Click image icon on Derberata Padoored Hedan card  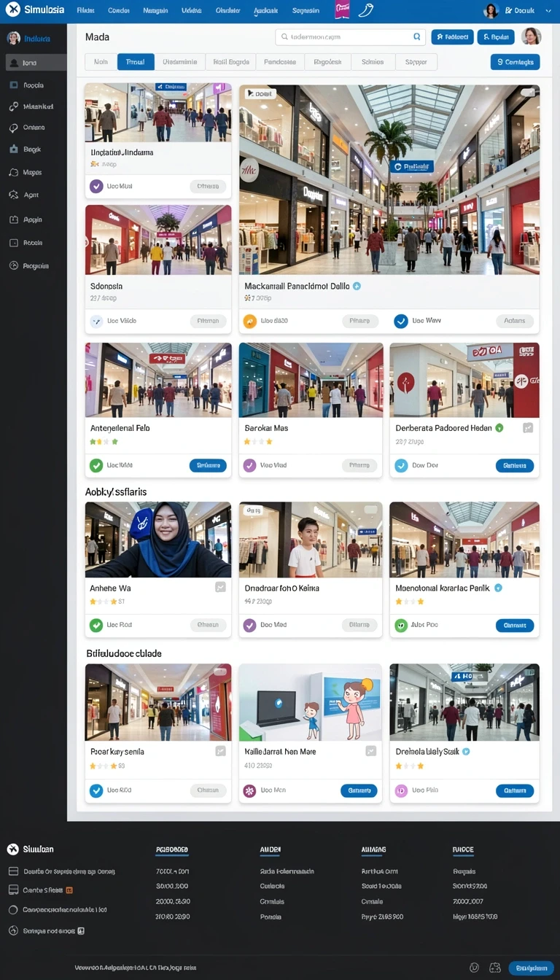528,428
